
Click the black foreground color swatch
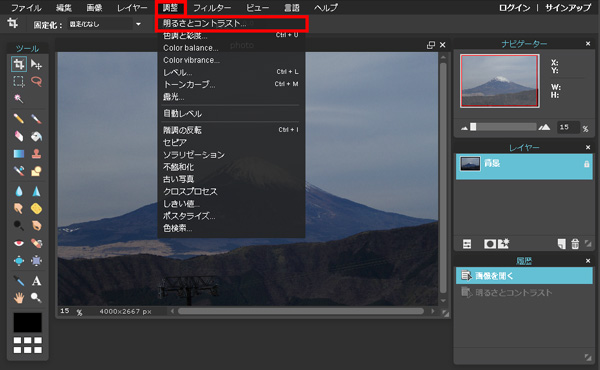click(28, 323)
